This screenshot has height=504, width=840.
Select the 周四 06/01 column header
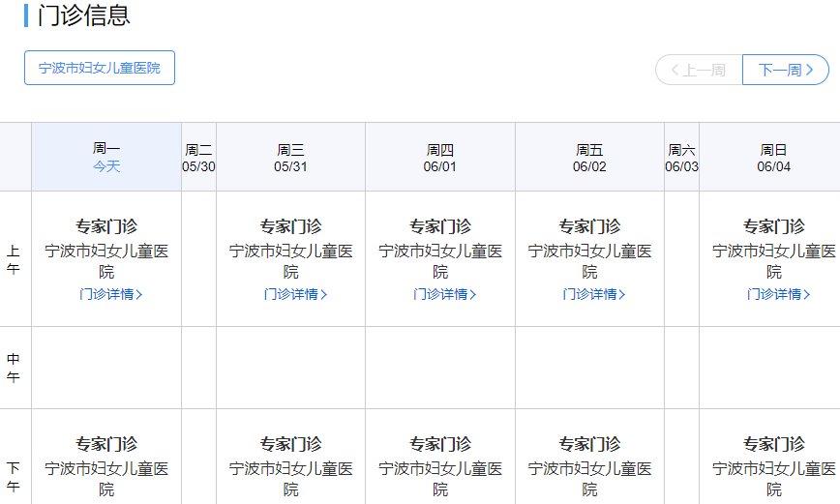click(440, 157)
